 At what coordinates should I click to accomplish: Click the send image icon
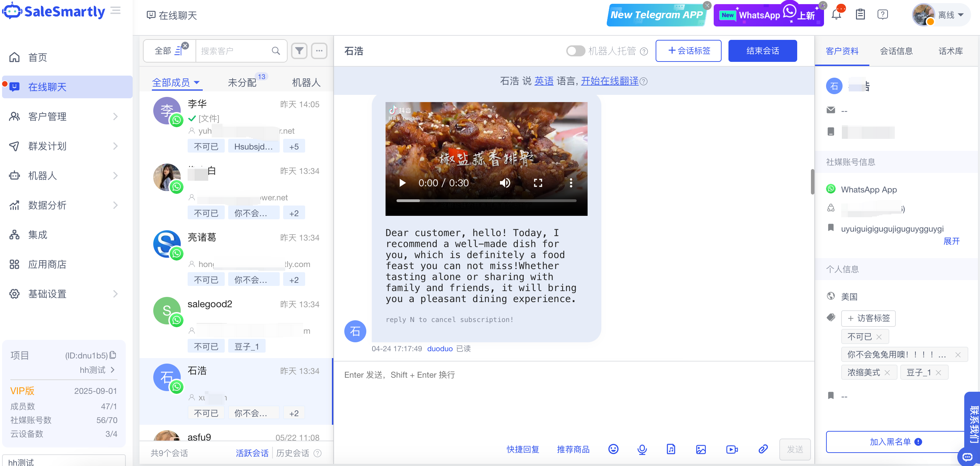[700, 449]
